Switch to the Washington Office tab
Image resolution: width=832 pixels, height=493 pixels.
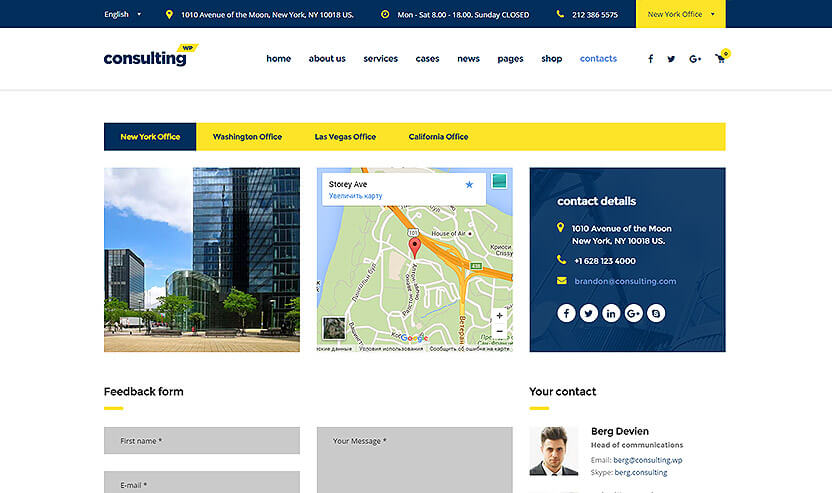tap(247, 137)
